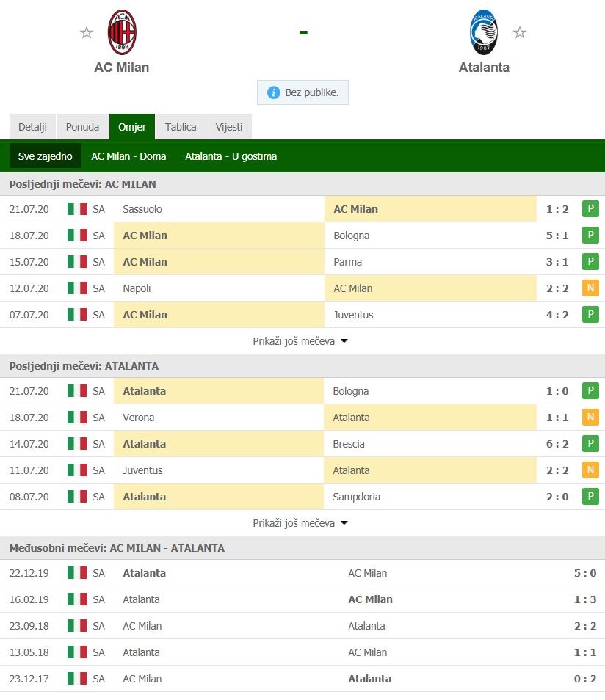Select the AC Milan - Doma filter
The image size is (605, 700).
coord(128,156)
